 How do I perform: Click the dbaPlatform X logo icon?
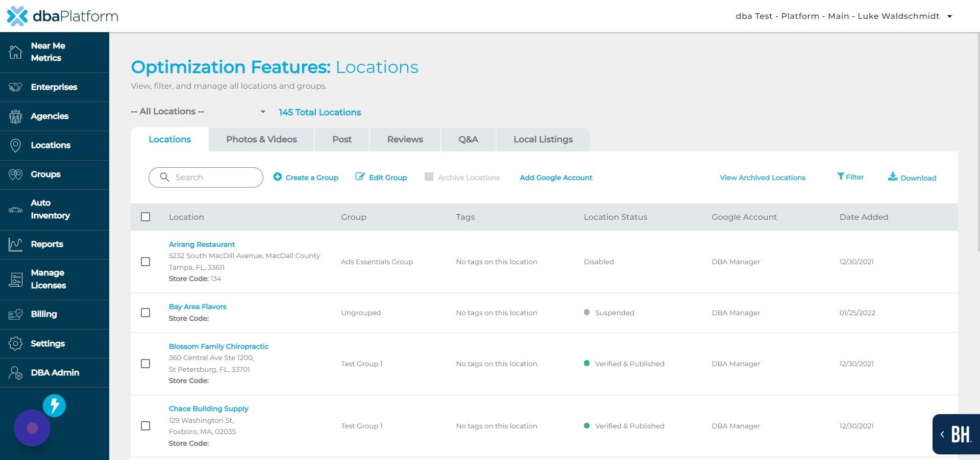[x=17, y=16]
